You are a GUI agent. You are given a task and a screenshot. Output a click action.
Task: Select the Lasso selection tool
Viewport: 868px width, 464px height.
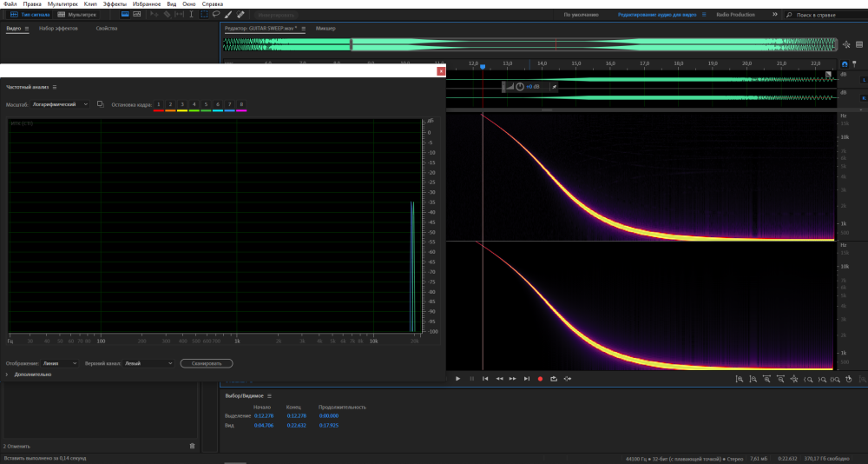[215, 15]
